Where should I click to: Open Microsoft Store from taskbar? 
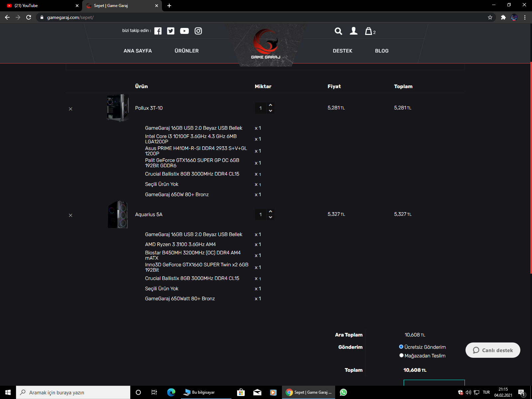(241, 392)
